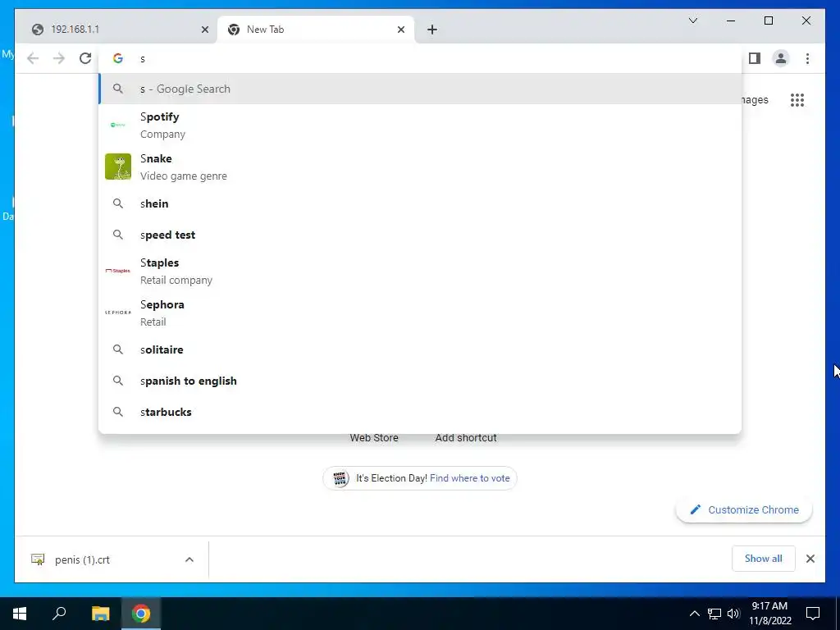Select the Spotify company suggestion
This screenshot has width=840, height=630.
(420, 125)
